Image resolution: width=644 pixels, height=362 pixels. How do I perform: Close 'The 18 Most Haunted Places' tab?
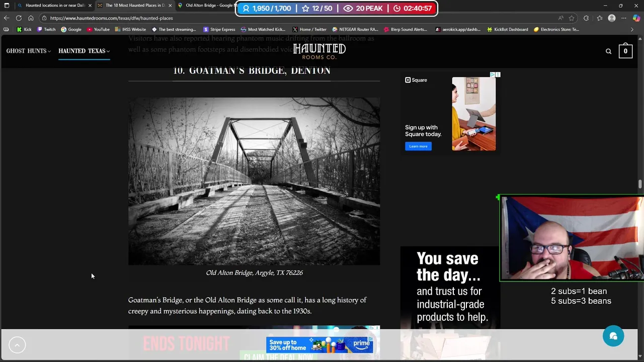tap(170, 6)
